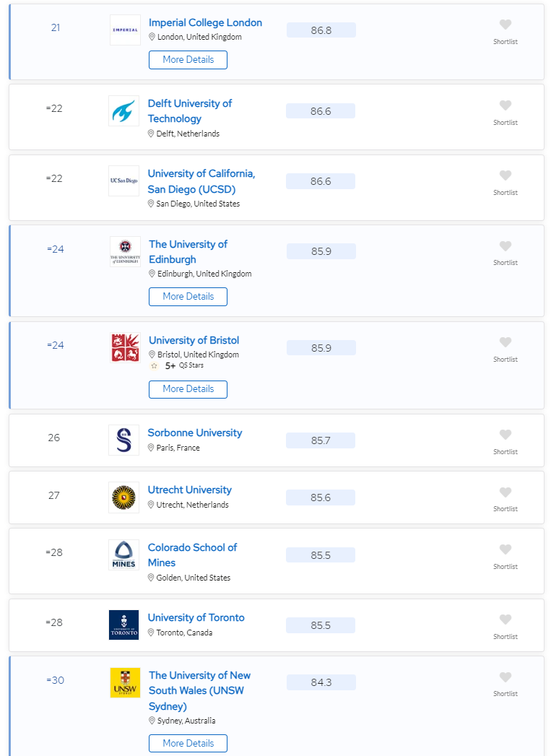Click the University of Toronto name link
This screenshot has height=756, width=551.
[x=196, y=618]
